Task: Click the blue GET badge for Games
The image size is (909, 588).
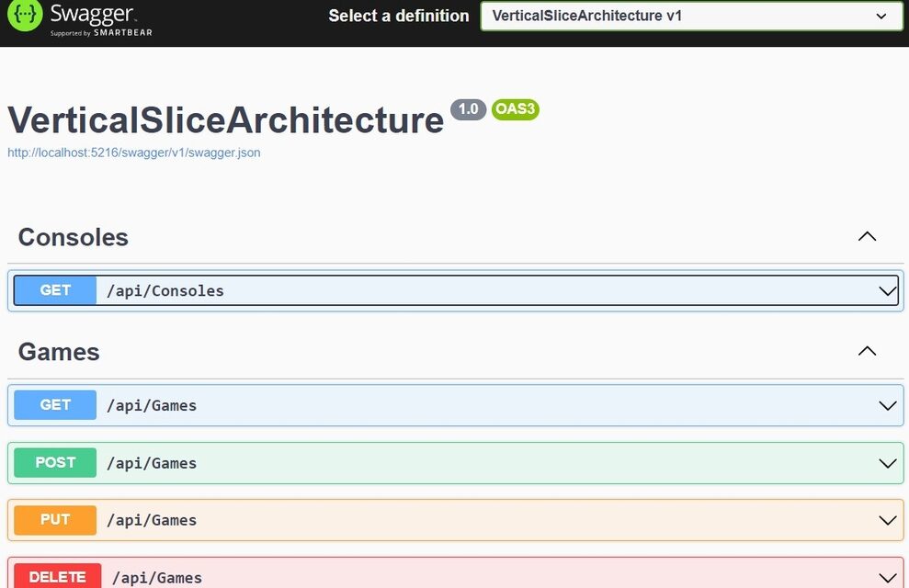Action: point(55,405)
